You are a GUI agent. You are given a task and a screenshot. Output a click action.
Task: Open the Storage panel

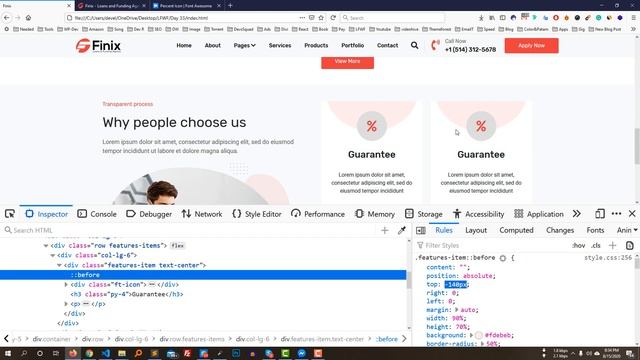(x=424, y=214)
